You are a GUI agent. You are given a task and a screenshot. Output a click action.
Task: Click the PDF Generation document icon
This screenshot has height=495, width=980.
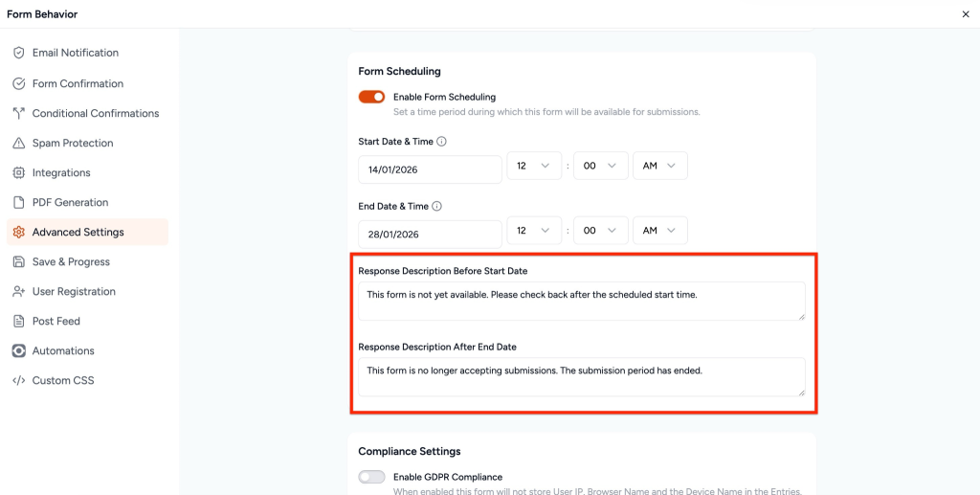(x=19, y=202)
